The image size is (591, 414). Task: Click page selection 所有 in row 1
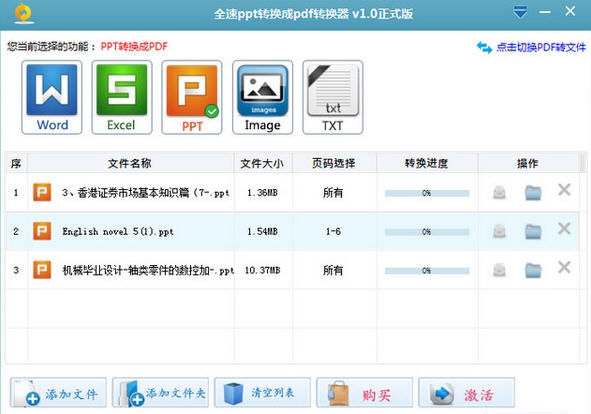point(333,193)
